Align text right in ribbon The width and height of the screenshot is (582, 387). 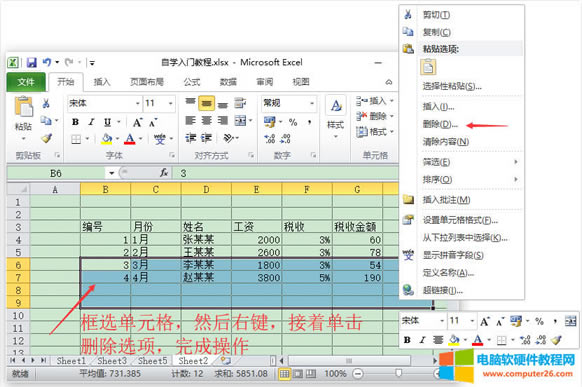tap(223, 120)
